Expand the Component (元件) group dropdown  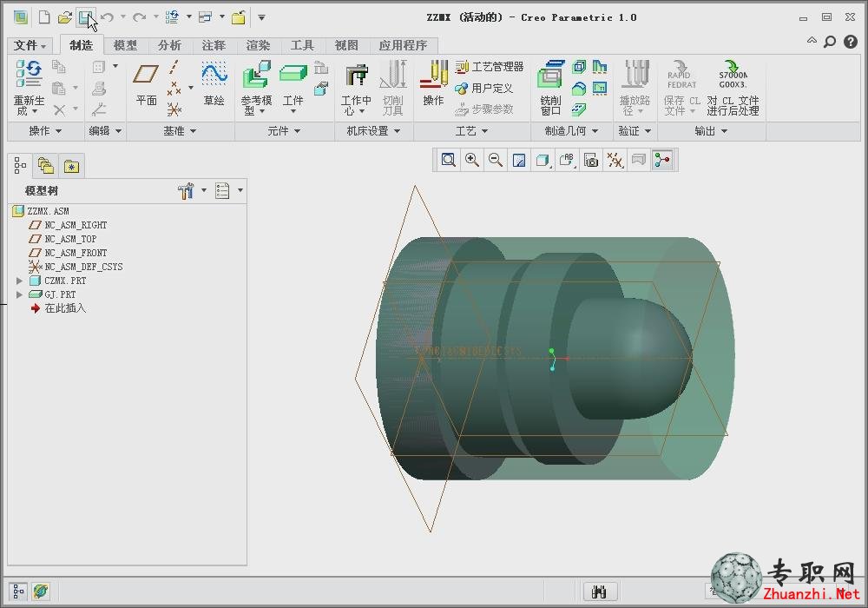(284, 131)
